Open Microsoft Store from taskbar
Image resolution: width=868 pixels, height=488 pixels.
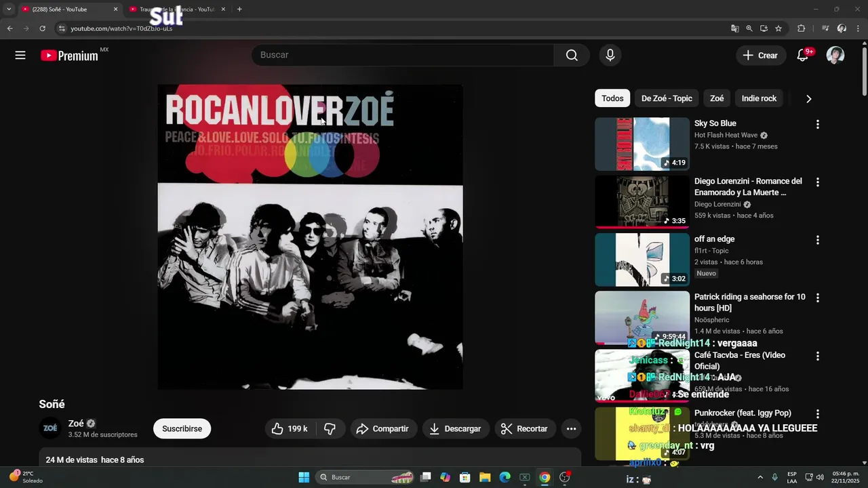(465, 477)
